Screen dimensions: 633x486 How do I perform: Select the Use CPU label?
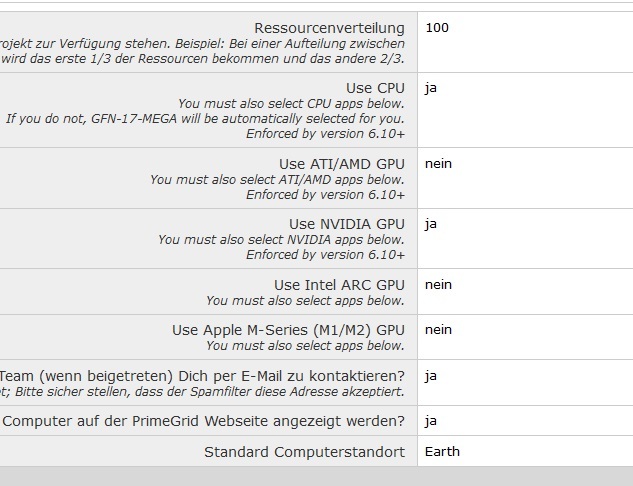point(375,88)
